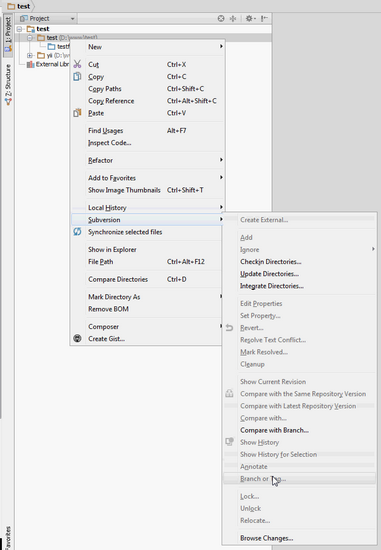Choose Show Image Thumbnails

point(124,190)
